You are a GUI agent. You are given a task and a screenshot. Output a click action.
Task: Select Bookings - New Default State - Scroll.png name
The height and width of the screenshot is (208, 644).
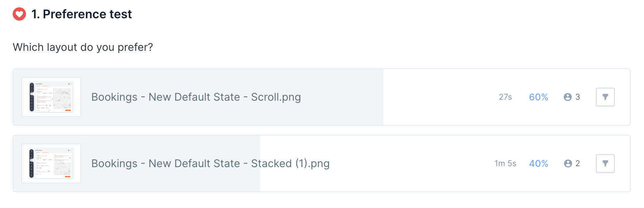click(x=196, y=97)
